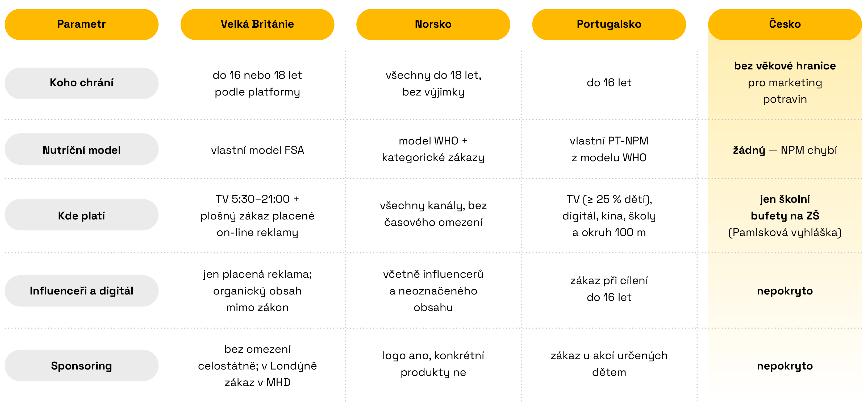Select the 'TV 5:30–21:00' UK cell
The width and height of the screenshot is (868, 411).
coord(257,215)
